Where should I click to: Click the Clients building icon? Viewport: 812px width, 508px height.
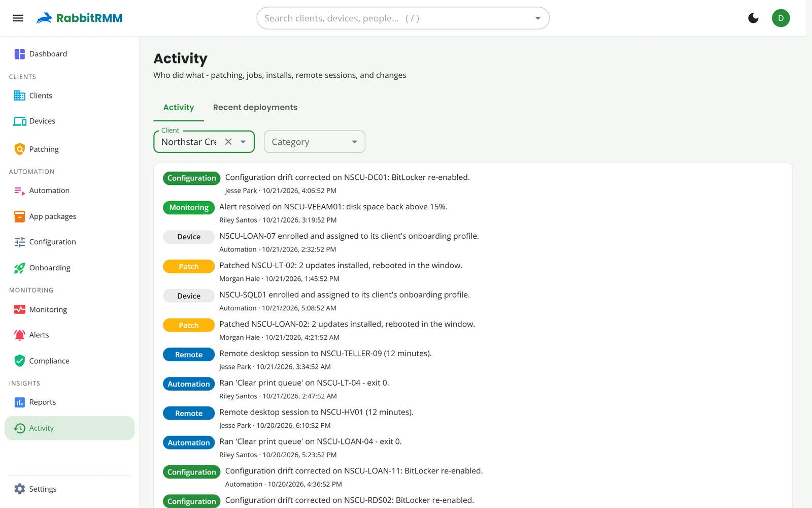click(20, 96)
